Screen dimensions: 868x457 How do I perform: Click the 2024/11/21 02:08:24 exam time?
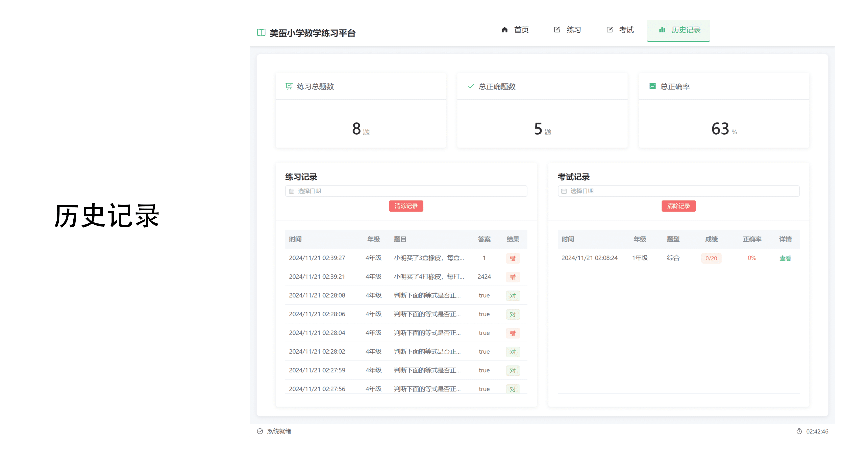(589, 258)
